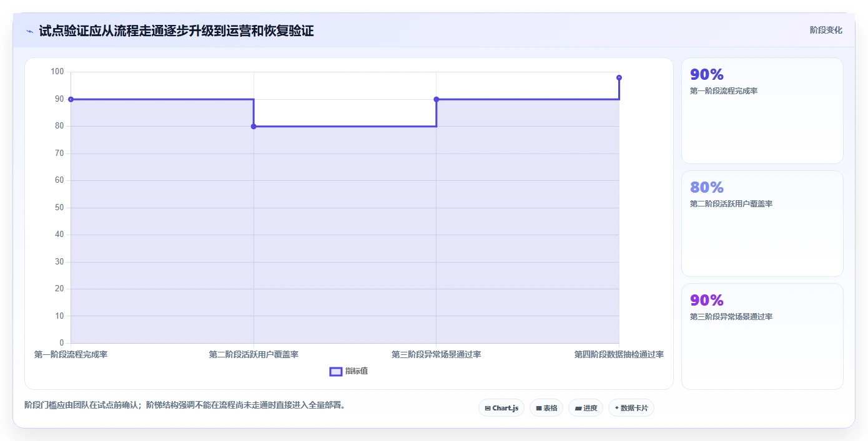868x441 pixels.
Task: Click the icon inside the Chart.js tag
Action: point(488,409)
